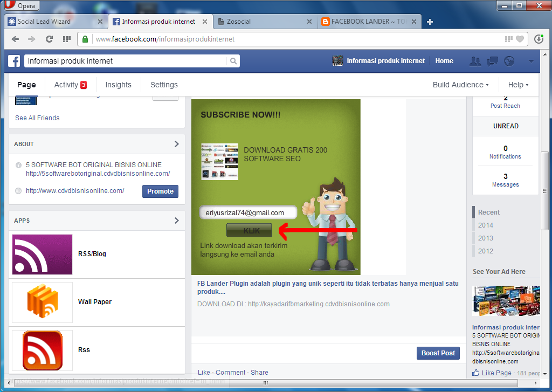Click See All Friends link
This screenshot has height=392, width=552.
37,118
